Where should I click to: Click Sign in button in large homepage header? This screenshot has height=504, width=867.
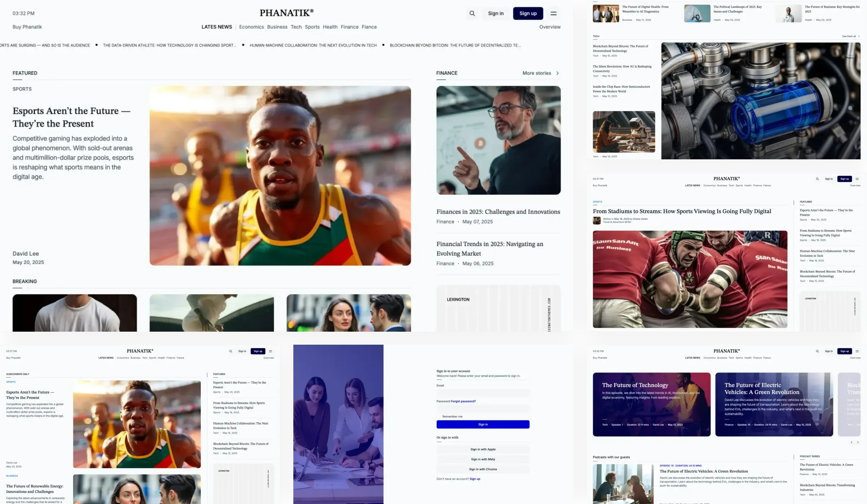[x=496, y=13]
